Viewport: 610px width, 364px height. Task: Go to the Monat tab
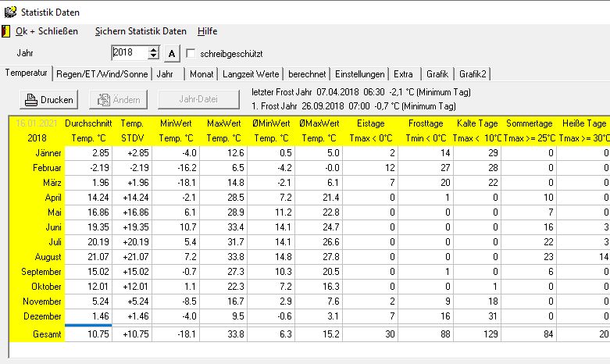(198, 74)
